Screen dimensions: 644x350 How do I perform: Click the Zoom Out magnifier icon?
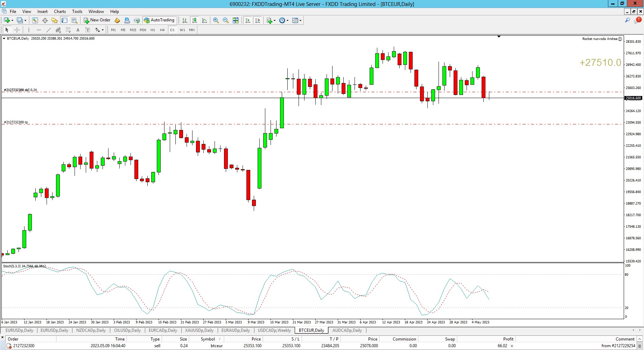tap(226, 20)
